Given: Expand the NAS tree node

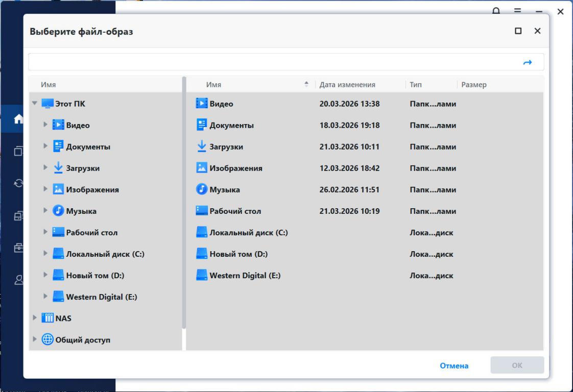Looking at the screenshot, I should (35, 318).
